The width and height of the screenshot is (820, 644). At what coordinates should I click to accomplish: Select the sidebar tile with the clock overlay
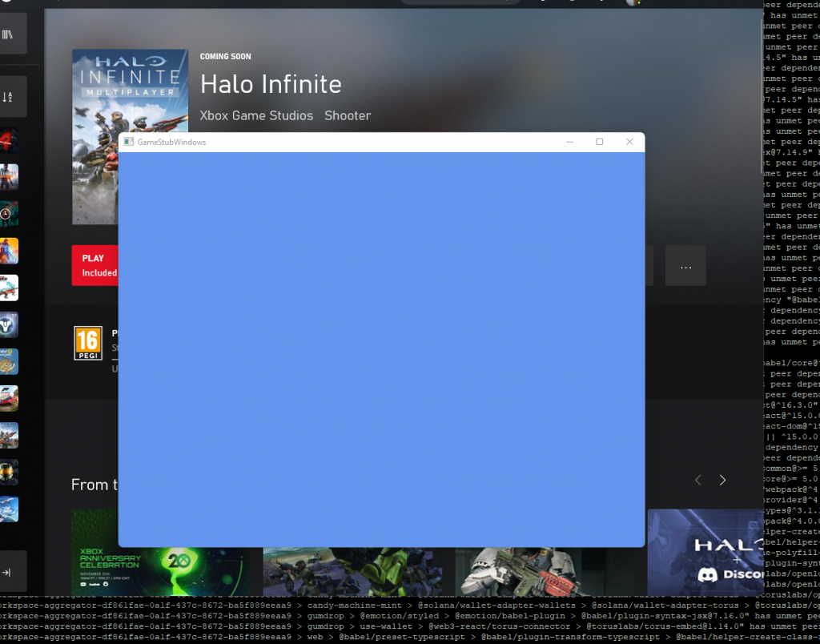[9, 214]
